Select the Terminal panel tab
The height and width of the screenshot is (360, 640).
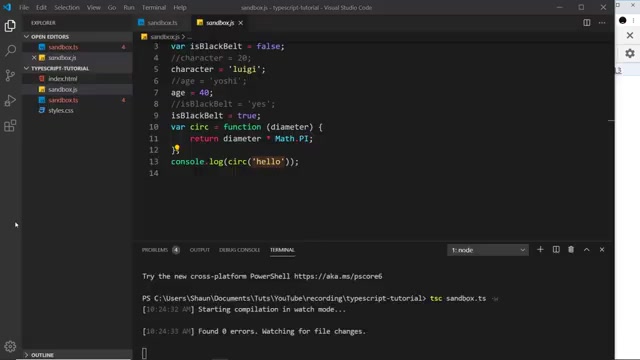(282, 250)
